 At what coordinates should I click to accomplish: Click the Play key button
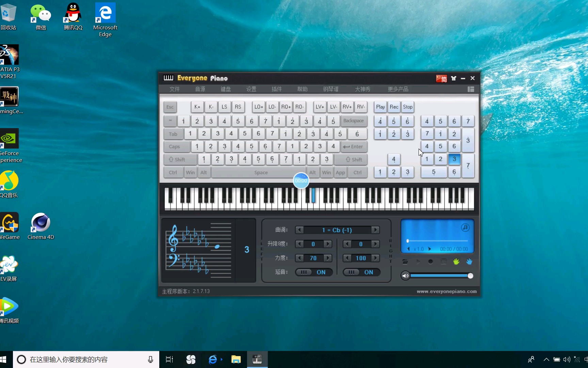click(380, 107)
